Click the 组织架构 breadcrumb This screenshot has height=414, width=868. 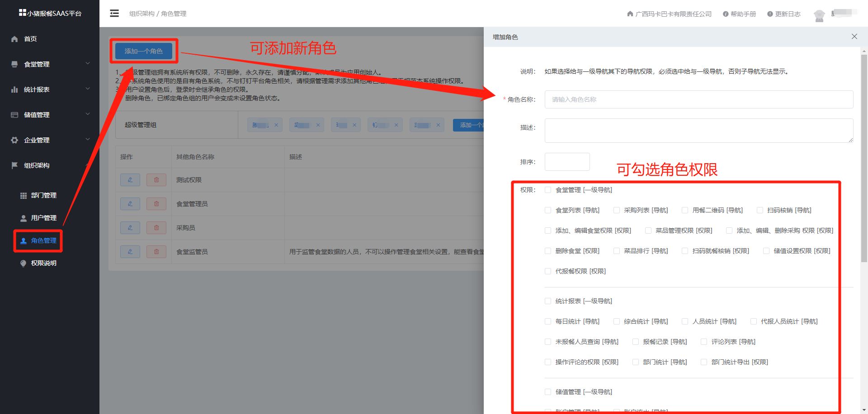[142, 14]
